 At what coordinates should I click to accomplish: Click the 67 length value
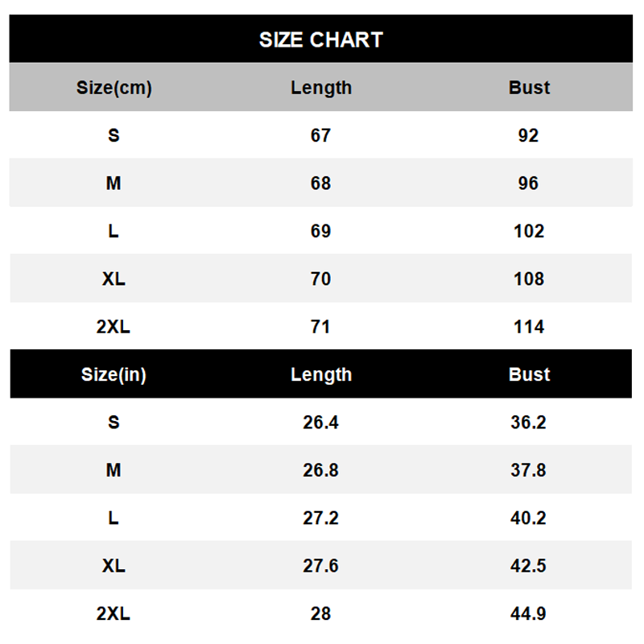[x=320, y=135]
